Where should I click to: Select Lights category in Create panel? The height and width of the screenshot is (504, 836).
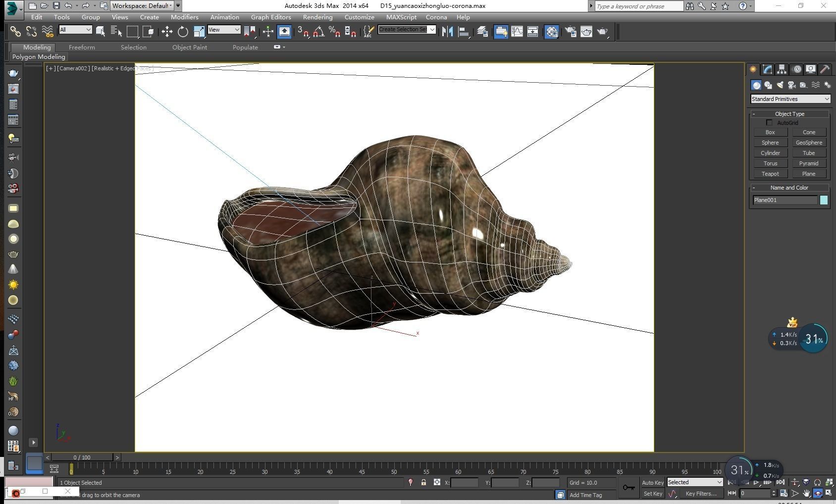coord(780,85)
